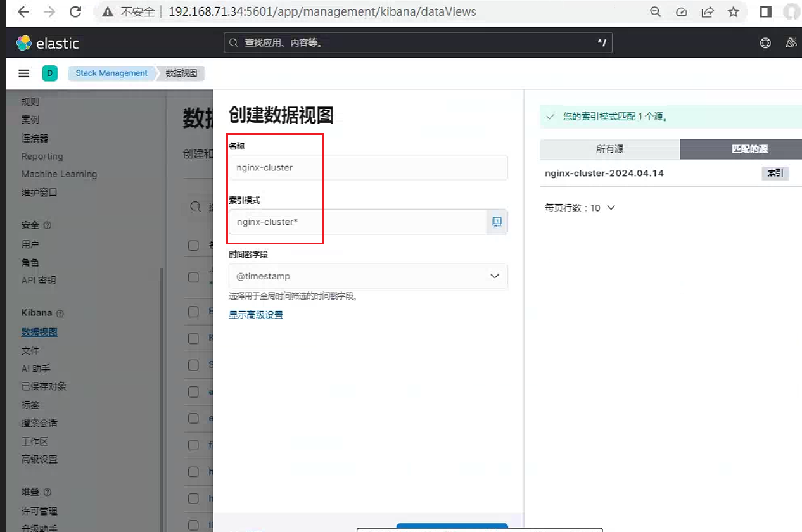Click the help icon beside Kibana heading
The width and height of the screenshot is (802, 532).
click(x=60, y=313)
